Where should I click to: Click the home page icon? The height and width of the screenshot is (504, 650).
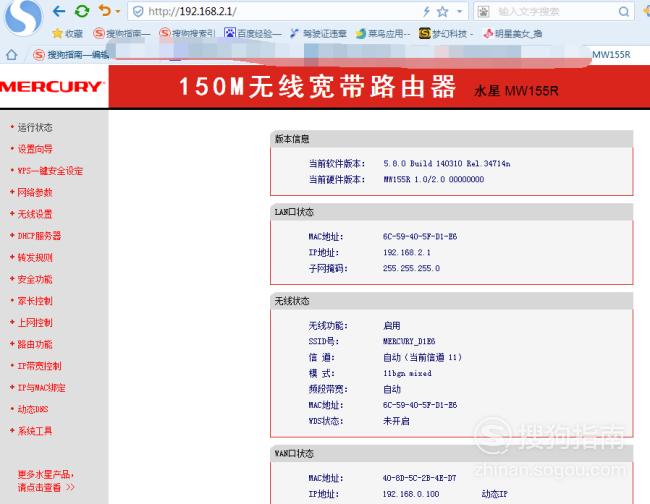click(x=12, y=54)
